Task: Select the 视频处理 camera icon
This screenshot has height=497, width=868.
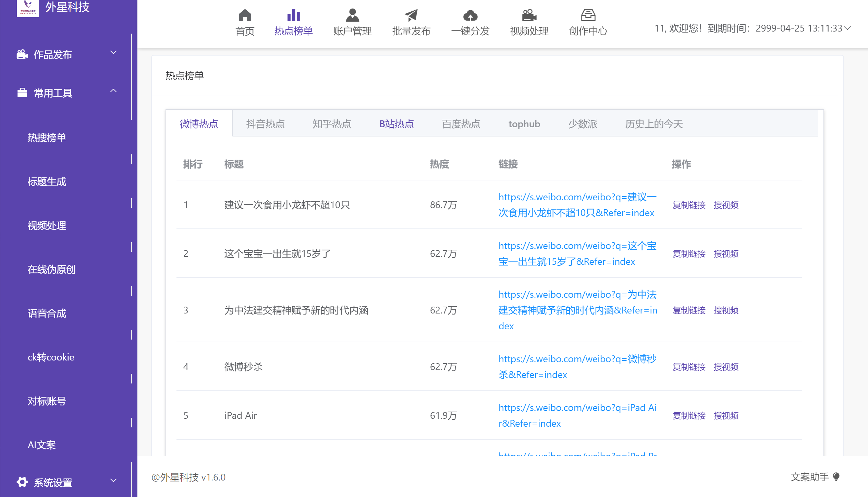Action: (x=528, y=15)
